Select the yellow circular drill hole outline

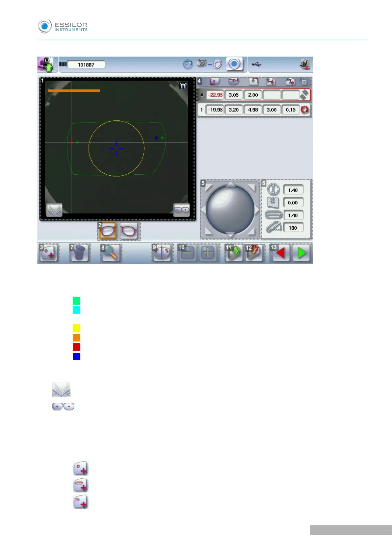(116, 148)
